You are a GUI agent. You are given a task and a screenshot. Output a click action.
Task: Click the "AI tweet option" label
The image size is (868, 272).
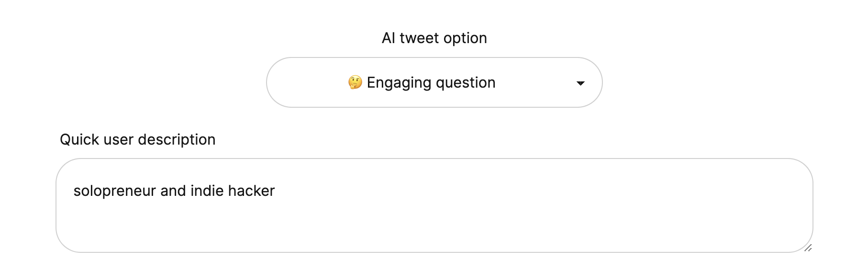(x=434, y=38)
